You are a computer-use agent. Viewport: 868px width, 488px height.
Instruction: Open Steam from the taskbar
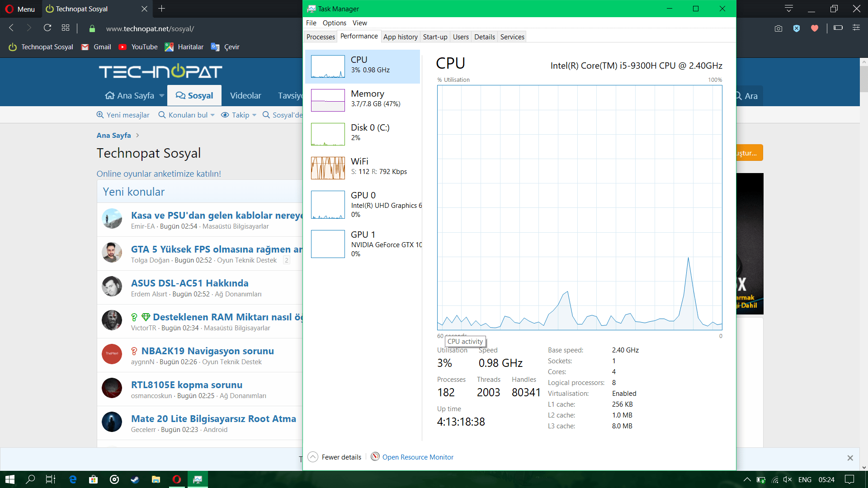click(x=135, y=479)
